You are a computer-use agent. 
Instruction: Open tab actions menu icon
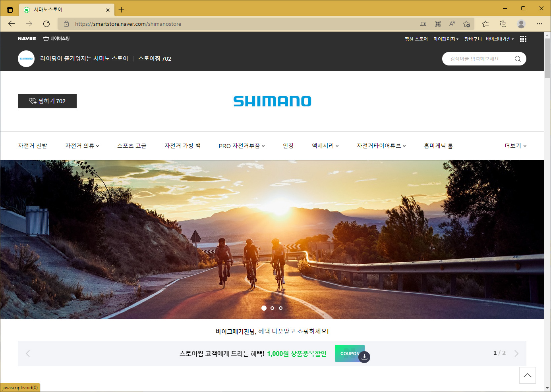click(x=10, y=10)
